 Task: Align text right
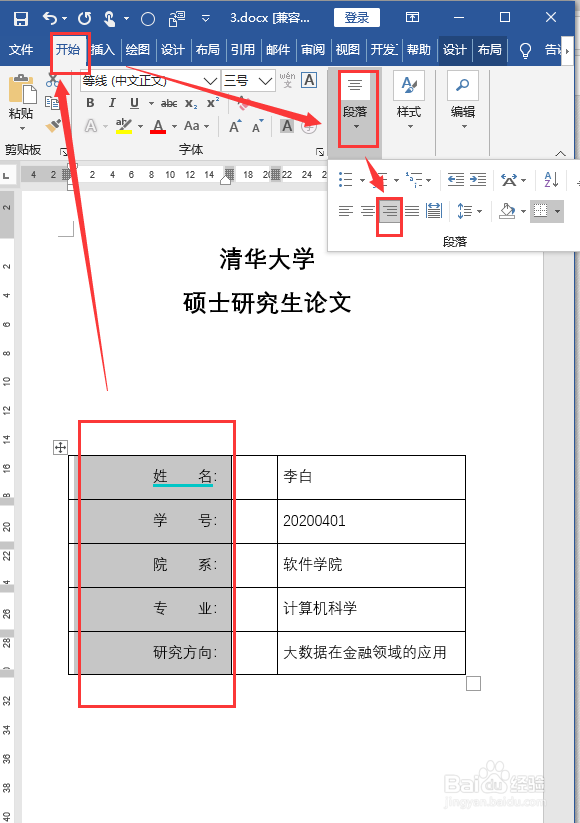point(389,211)
